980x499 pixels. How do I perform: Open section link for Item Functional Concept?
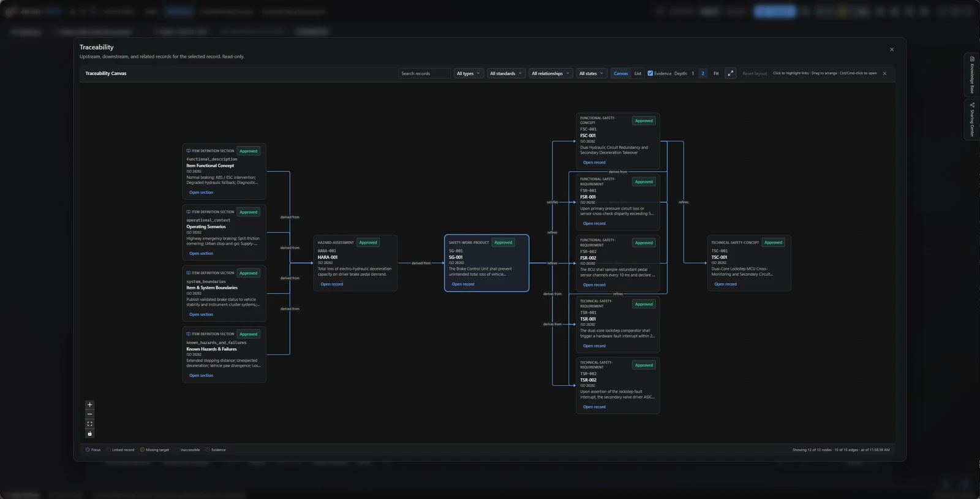tap(201, 192)
